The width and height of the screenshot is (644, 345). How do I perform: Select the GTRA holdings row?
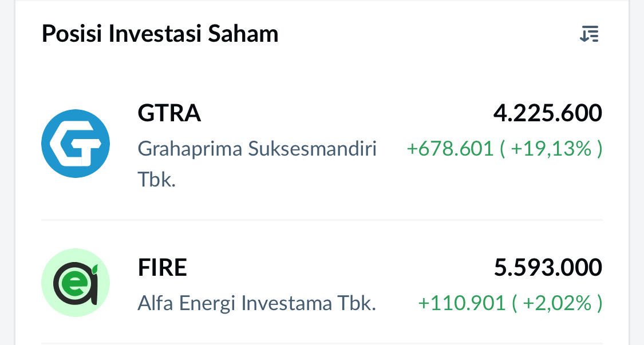coord(322,143)
